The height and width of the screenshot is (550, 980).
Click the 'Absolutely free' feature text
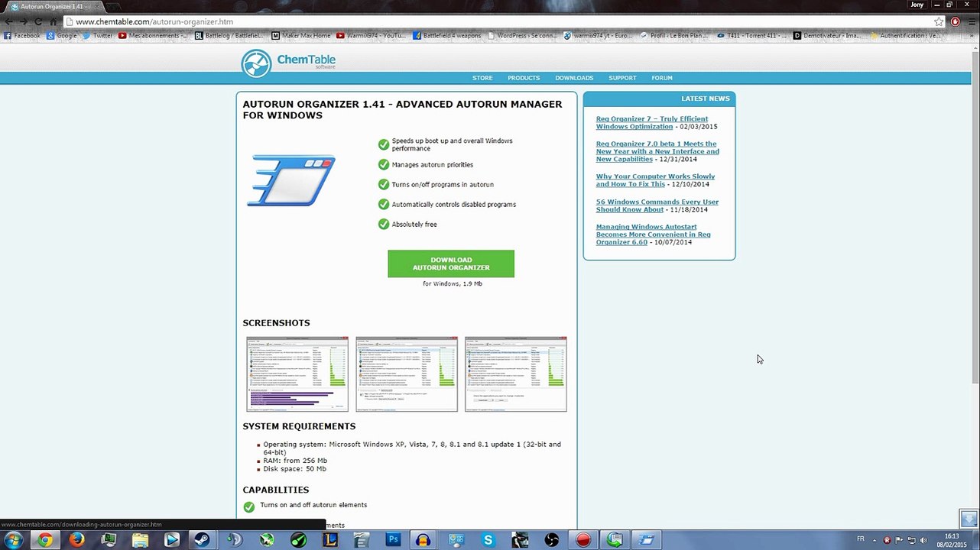414,225
